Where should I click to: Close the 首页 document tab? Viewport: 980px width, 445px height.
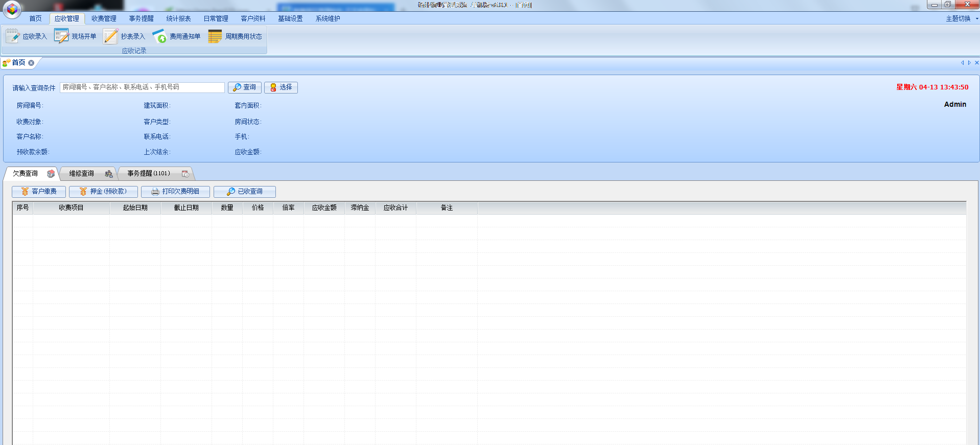[x=31, y=63]
